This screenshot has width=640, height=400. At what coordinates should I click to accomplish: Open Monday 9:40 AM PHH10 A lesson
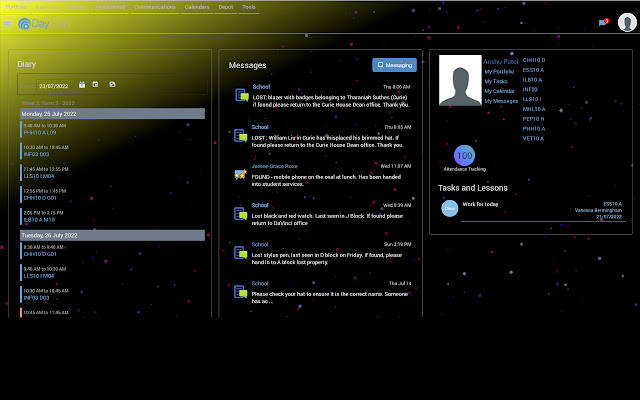click(40, 133)
